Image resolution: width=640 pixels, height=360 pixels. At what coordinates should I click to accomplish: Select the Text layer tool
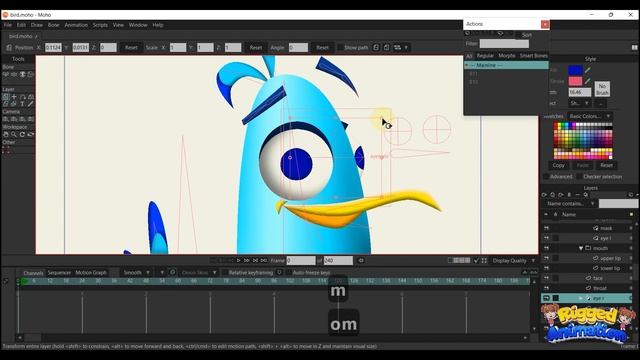click(22, 104)
